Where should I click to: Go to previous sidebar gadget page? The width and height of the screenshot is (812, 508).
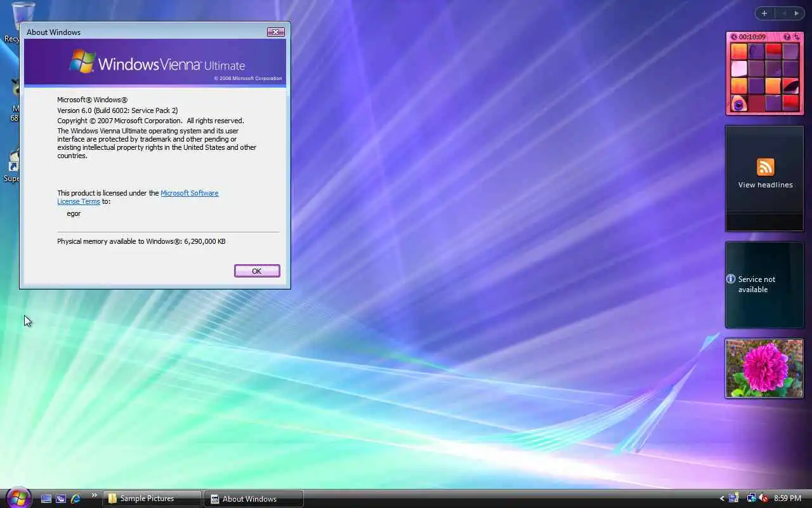(x=783, y=13)
